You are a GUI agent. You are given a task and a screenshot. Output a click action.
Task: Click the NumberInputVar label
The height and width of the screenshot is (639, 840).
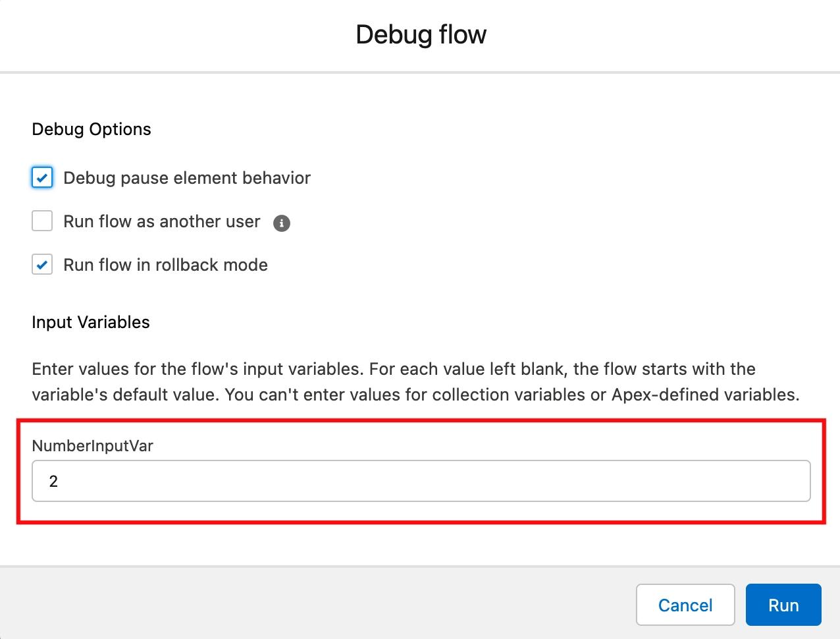pos(92,446)
